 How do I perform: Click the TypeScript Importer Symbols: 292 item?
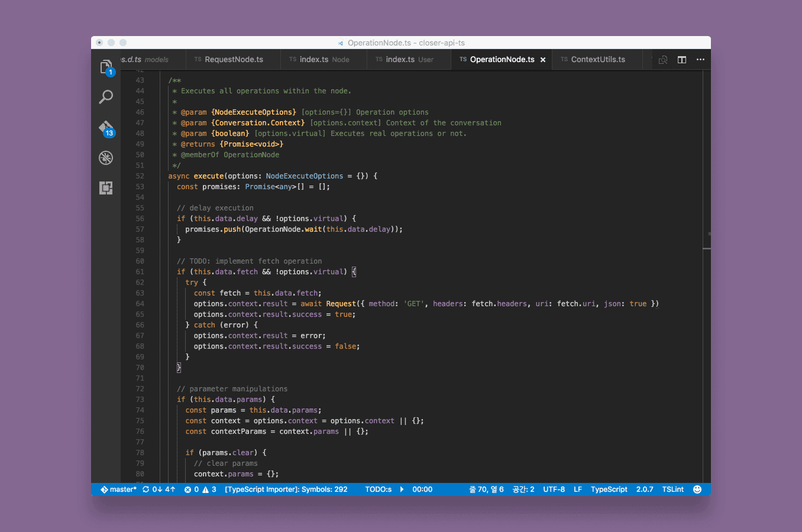285,489
